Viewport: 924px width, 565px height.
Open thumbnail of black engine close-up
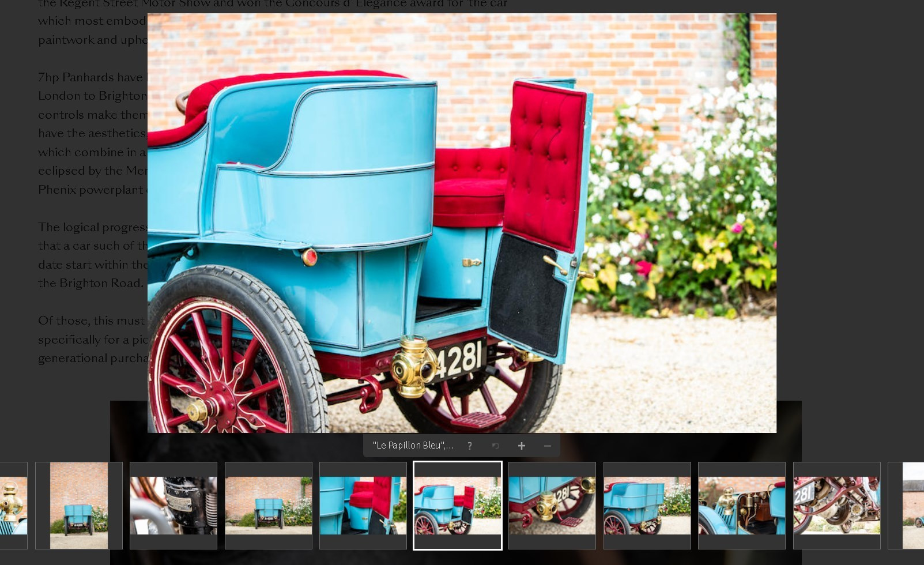[174, 506]
